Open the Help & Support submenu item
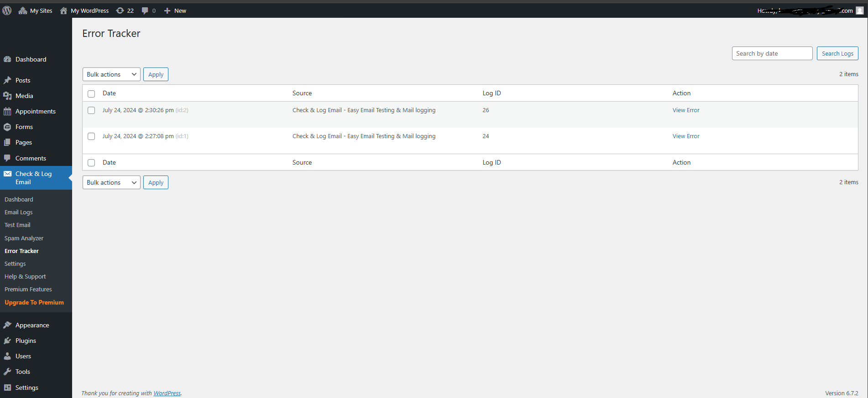This screenshot has width=868, height=398. coord(25,276)
